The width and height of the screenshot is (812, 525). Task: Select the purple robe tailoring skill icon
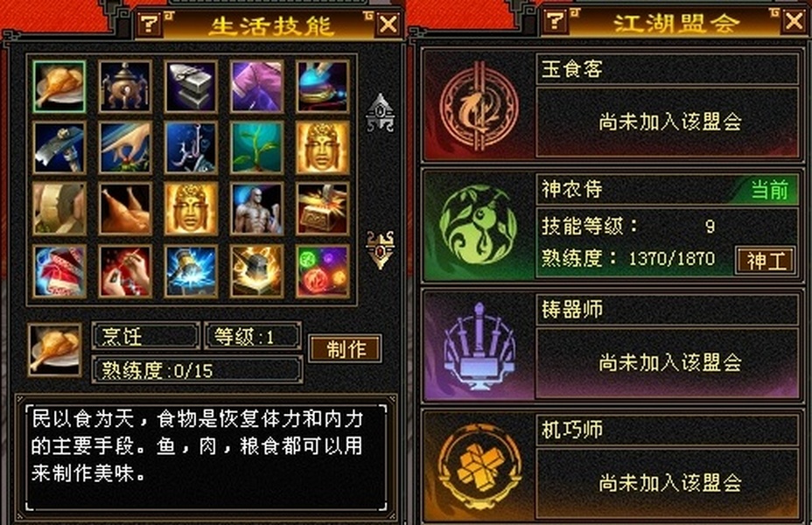257,87
